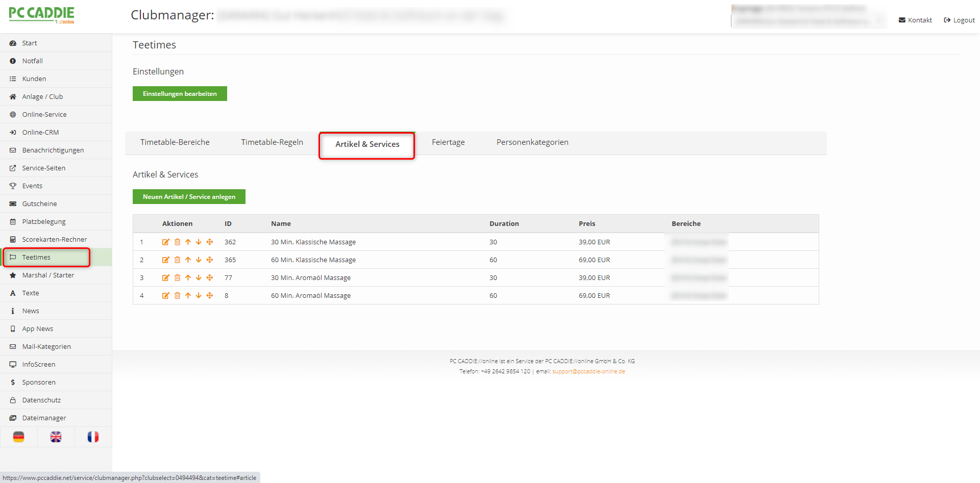The image size is (980, 483).
Task: Open Marshal / Starter in sidebar
Action: point(48,275)
